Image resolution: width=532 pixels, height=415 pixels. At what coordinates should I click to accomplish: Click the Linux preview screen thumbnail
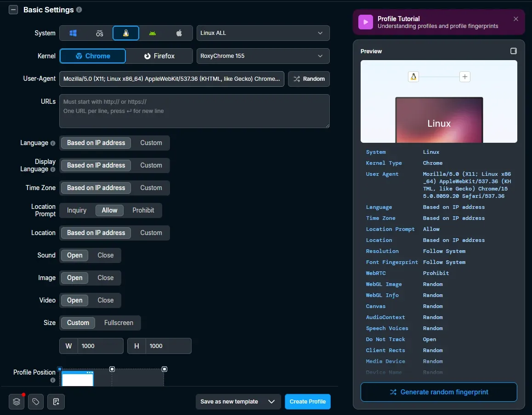coord(439,120)
